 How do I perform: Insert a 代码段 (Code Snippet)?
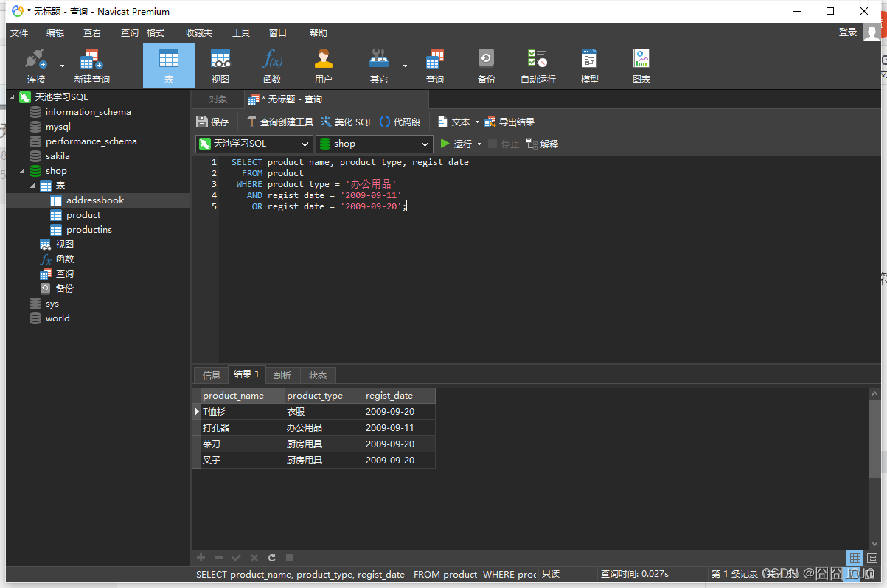(400, 122)
